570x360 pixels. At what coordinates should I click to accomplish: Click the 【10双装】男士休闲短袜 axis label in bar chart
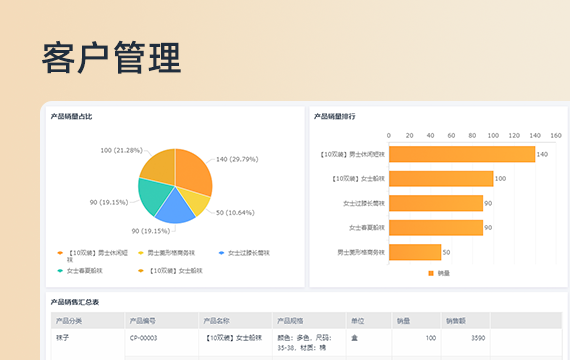tap(352, 155)
